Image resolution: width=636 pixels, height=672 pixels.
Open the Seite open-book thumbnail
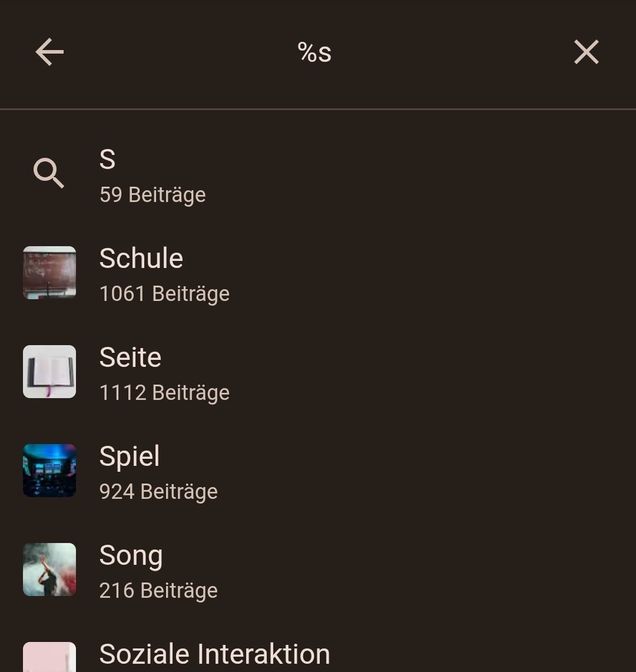[x=49, y=372]
